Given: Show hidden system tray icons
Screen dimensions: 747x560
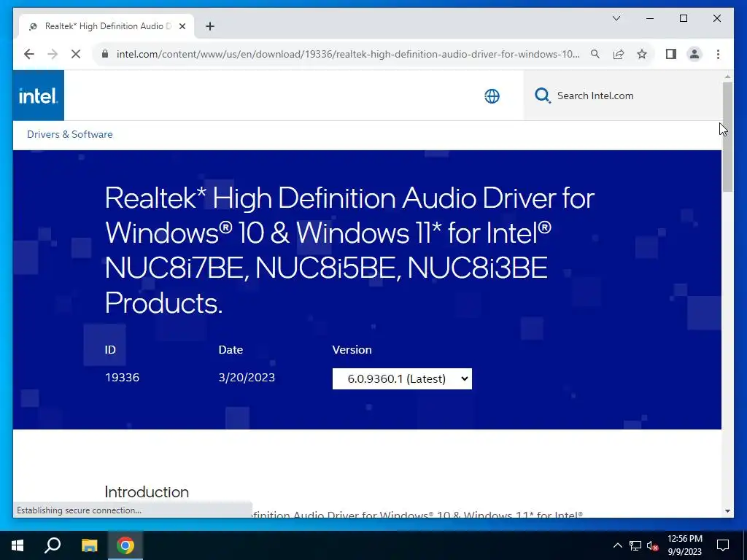Looking at the screenshot, I should click(x=617, y=545).
